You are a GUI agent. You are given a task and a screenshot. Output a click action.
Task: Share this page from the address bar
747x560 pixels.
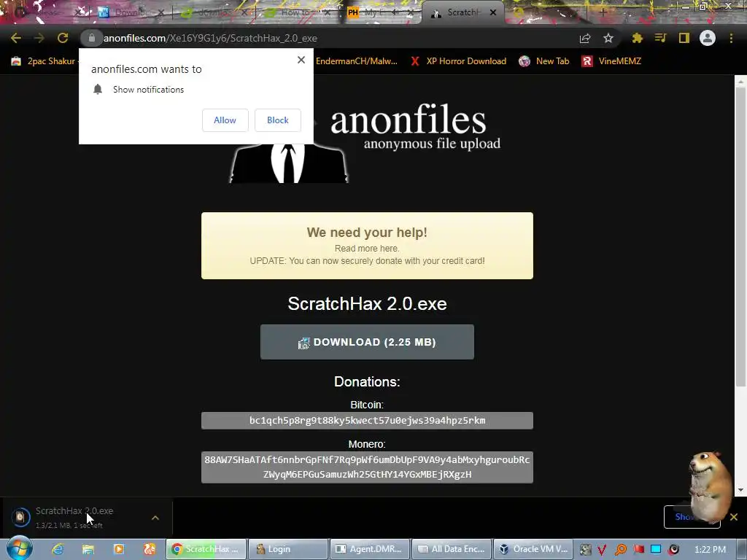pyautogui.click(x=585, y=38)
